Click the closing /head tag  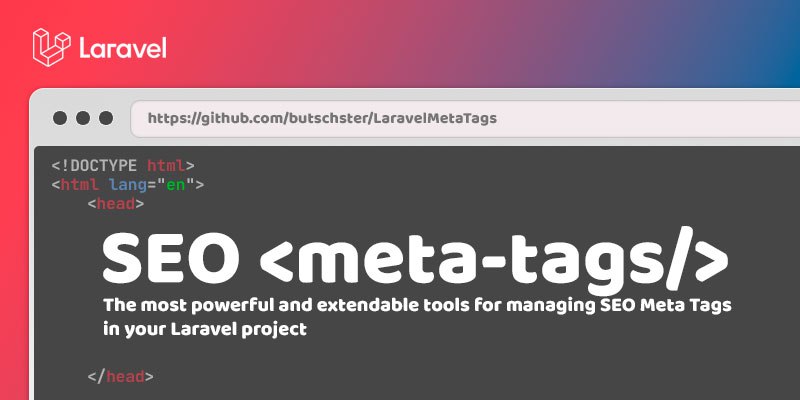[120, 377]
